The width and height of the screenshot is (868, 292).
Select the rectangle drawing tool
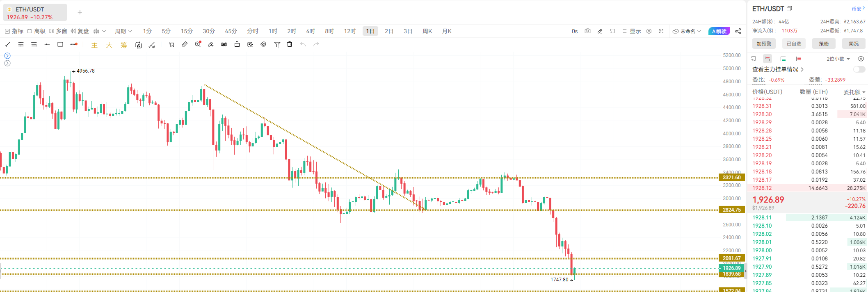click(60, 44)
